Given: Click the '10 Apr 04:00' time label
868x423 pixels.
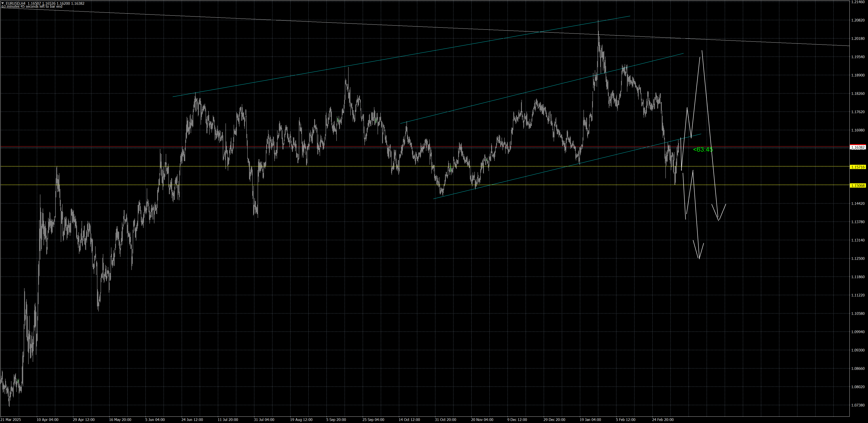Looking at the screenshot, I should click(48, 420).
